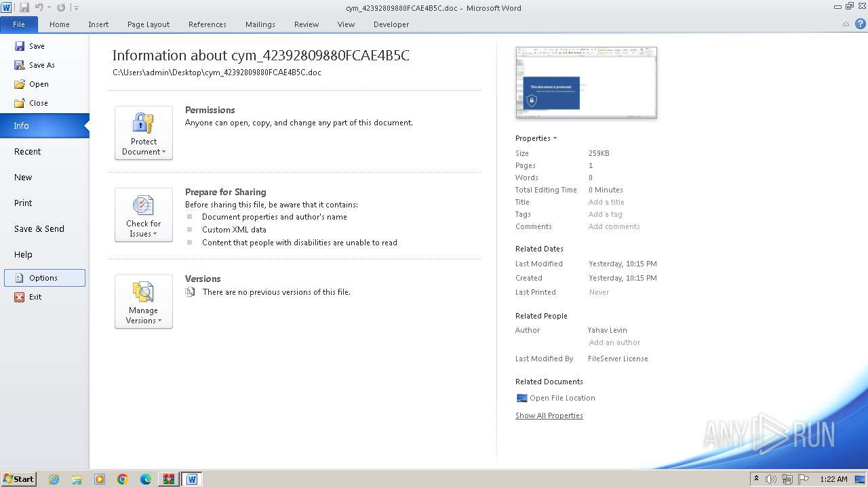Open Google Chrome from taskbar
This screenshot has width=868, height=488.
click(x=123, y=479)
